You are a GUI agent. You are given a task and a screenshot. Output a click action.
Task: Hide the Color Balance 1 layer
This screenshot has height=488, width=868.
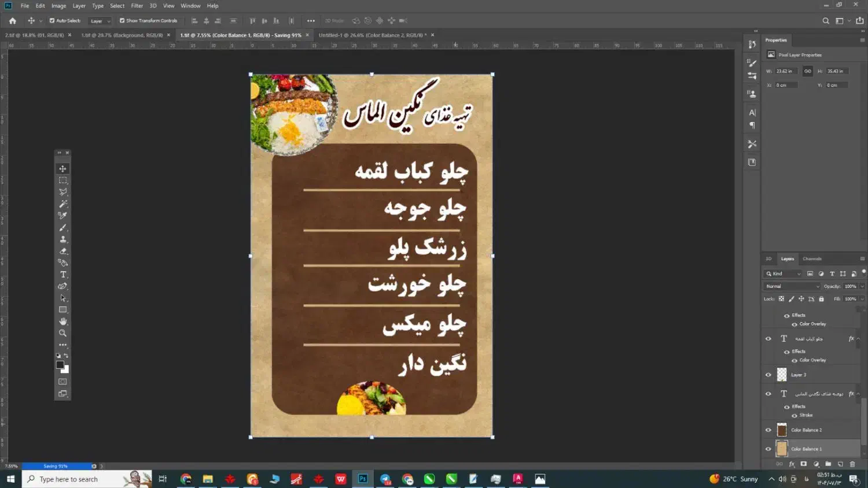tap(768, 449)
